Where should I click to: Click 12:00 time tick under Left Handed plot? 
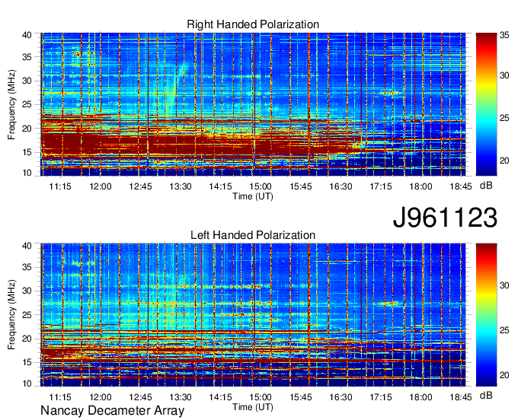pyautogui.click(x=101, y=397)
